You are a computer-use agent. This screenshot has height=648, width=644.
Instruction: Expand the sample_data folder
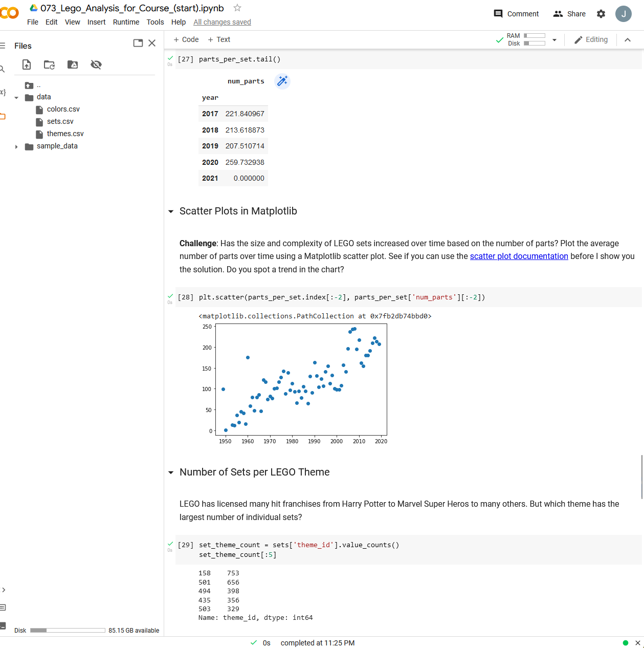pyautogui.click(x=16, y=146)
